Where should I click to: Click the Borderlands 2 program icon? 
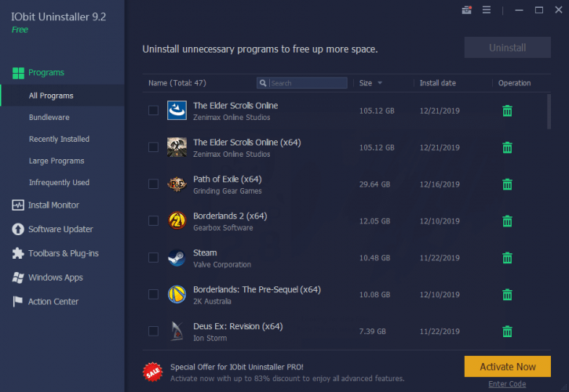tap(177, 221)
